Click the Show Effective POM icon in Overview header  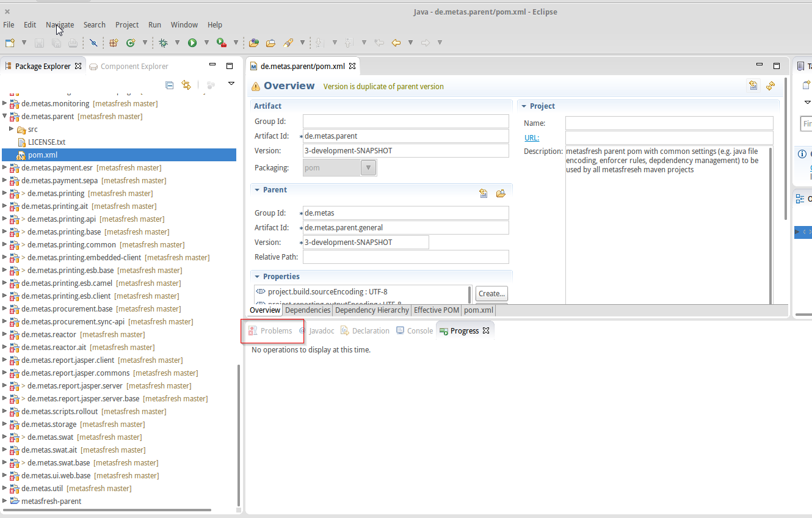753,86
